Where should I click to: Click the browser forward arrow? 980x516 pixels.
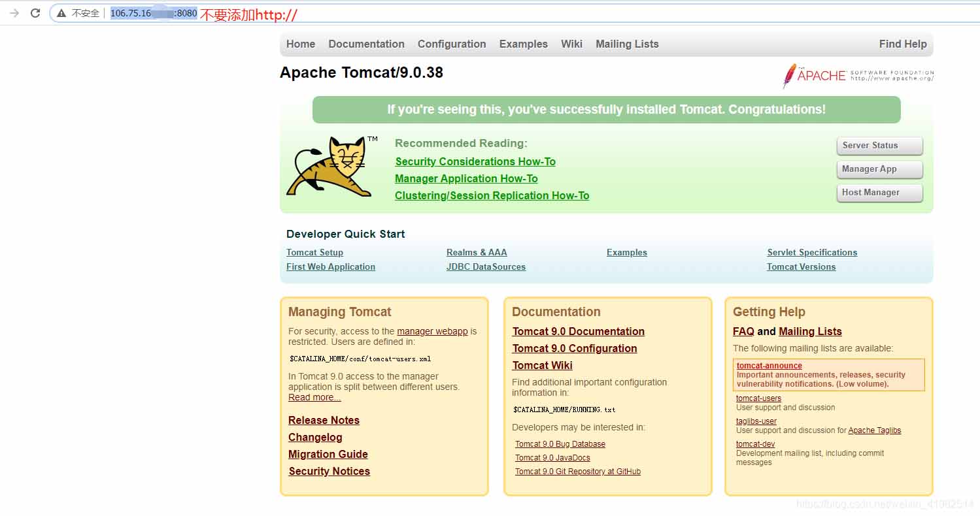tap(14, 13)
